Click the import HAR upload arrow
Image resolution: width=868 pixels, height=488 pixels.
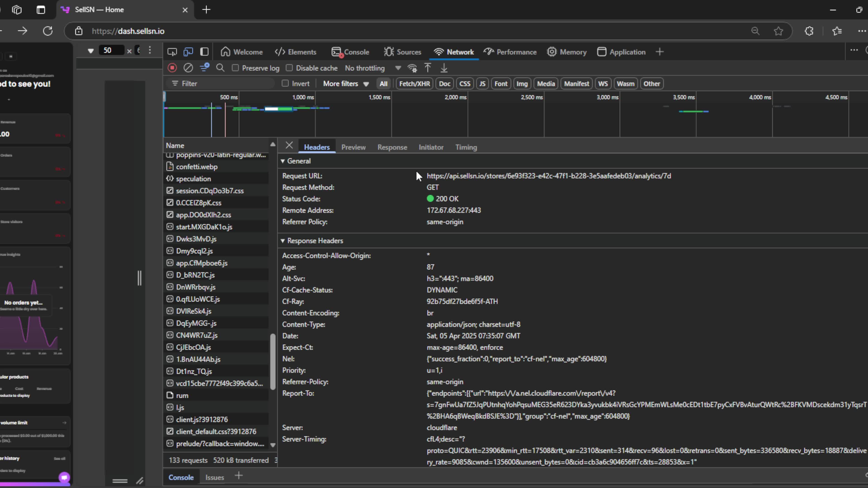point(428,68)
